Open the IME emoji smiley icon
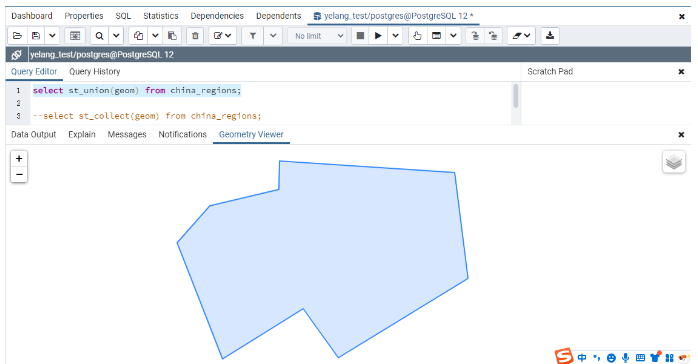Screen dimensions: 698x364 [x=612, y=358]
